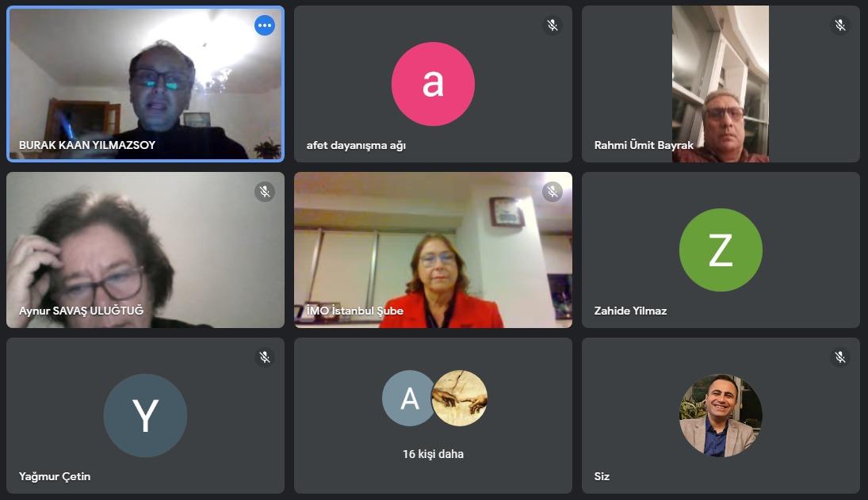This screenshot has width=868, height=500.
Task: Click the Zahide Yilmaz name label
Action: 630,311
